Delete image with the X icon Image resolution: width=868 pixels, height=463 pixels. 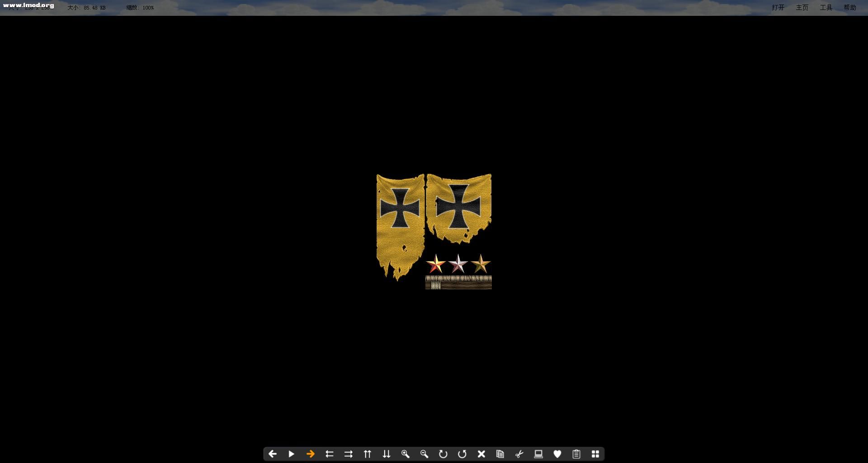(x=481, y=454)
